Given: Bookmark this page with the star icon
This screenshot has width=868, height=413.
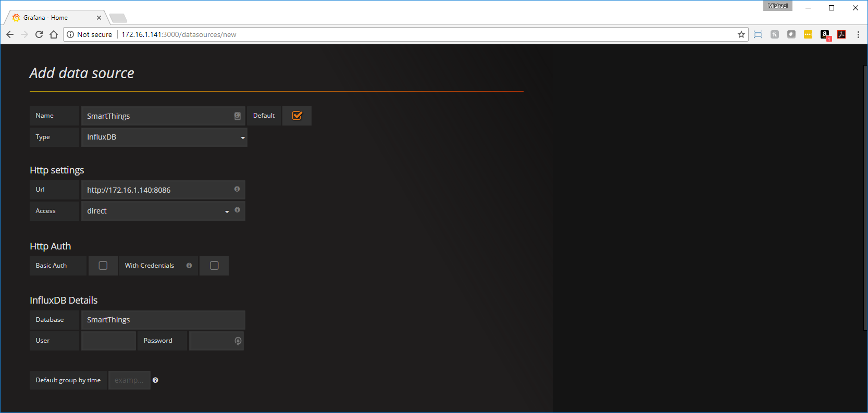Looking at the screenshot, I should pyautogui.click(x=741, y=34).
